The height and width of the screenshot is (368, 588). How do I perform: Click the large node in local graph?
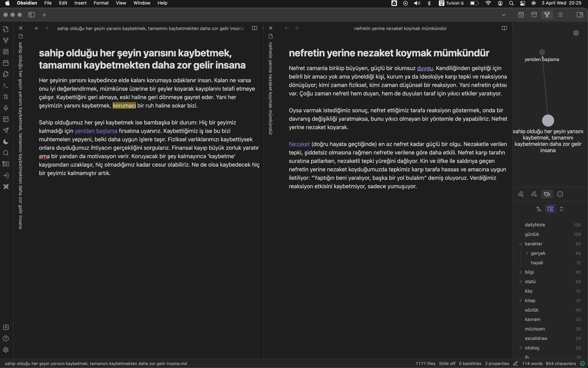click(x=548, y=120)
